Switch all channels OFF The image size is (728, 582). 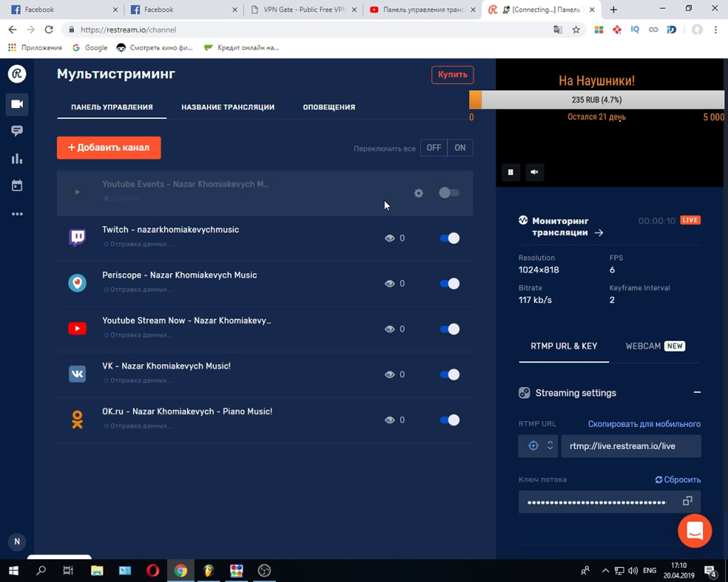tap(433, 148)
